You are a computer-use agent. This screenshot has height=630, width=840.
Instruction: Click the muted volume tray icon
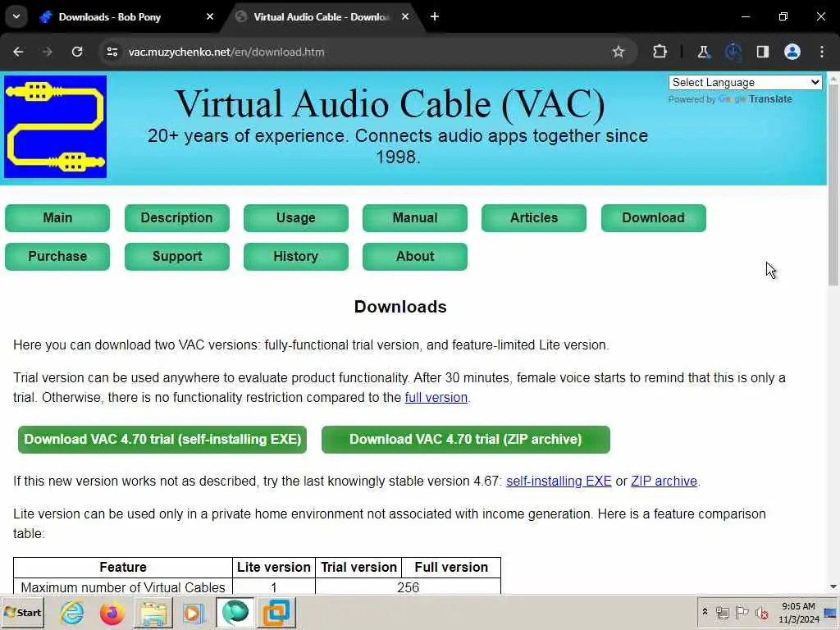pyautogui.click(x=761, y=612)
